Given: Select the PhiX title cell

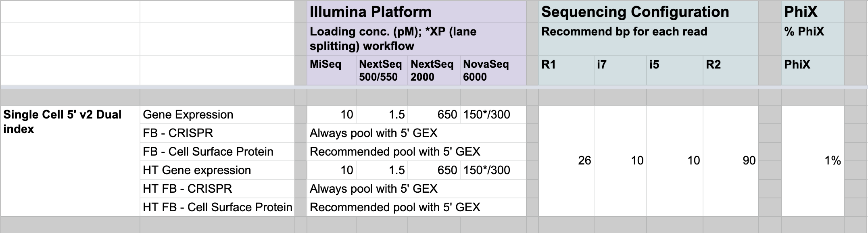Looking at the screenshot, I should tap(812, 12).
